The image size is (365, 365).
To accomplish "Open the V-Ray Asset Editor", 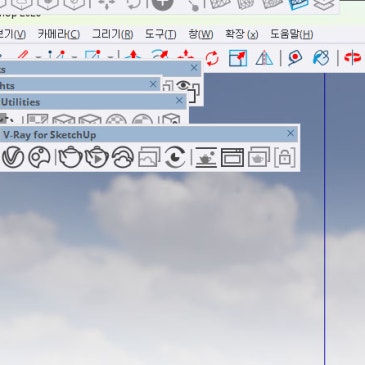I will point(13,157).
